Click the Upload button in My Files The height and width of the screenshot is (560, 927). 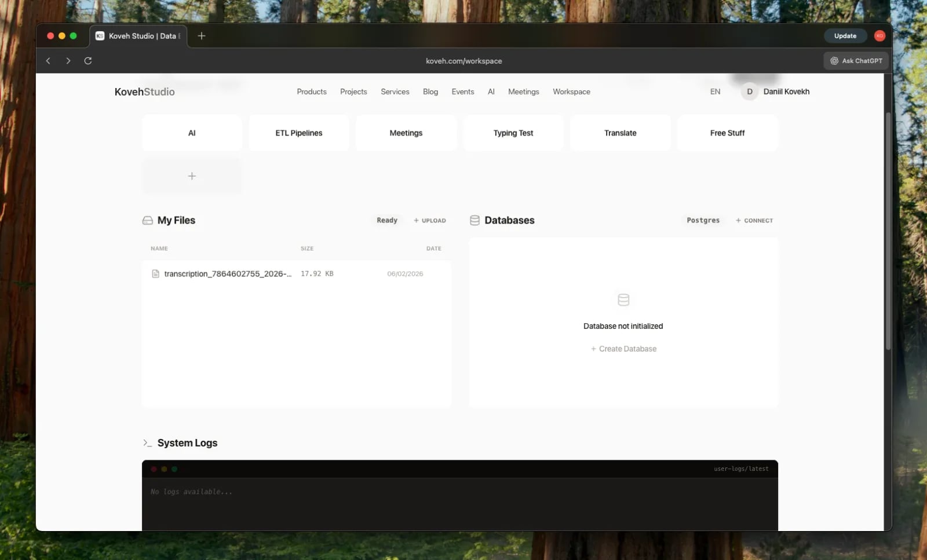pyautogui.click(x=430, y=221)
